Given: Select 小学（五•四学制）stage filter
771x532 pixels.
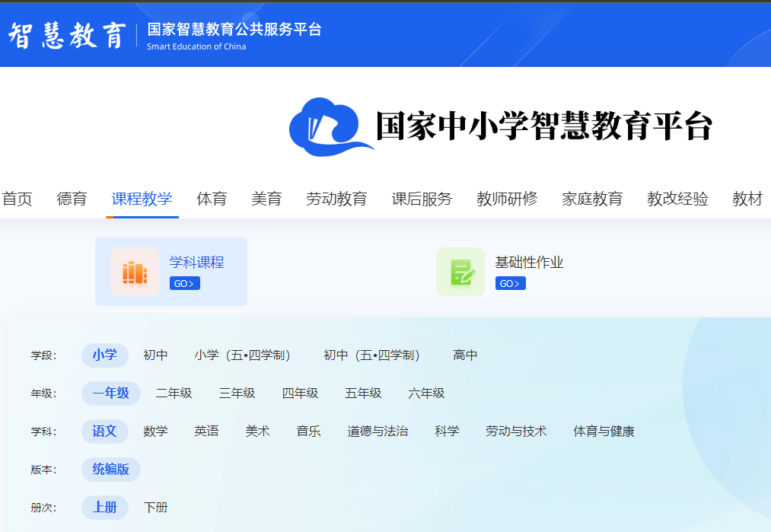Looking at the screenshot, I should [243, 355].
